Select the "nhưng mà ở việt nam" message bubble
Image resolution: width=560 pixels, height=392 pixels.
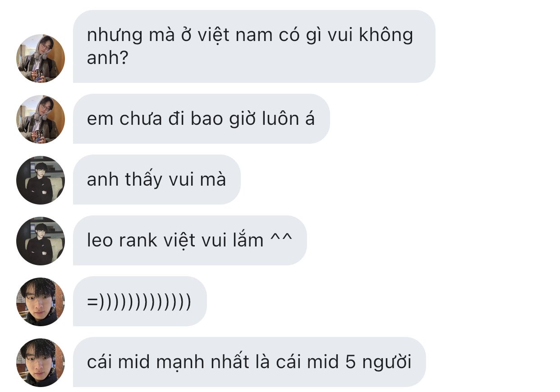pos(254,46)
